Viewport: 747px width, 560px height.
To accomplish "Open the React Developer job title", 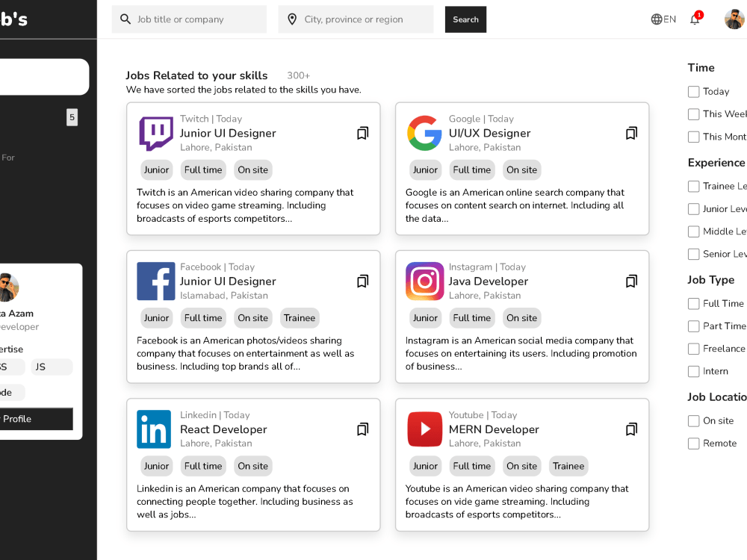I will [223, 429].
